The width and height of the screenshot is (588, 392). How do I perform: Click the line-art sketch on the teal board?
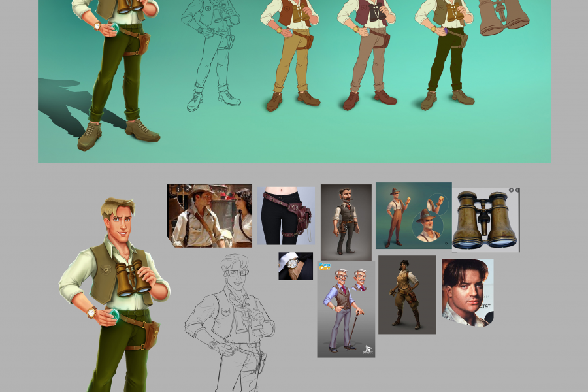click(211, 56)
